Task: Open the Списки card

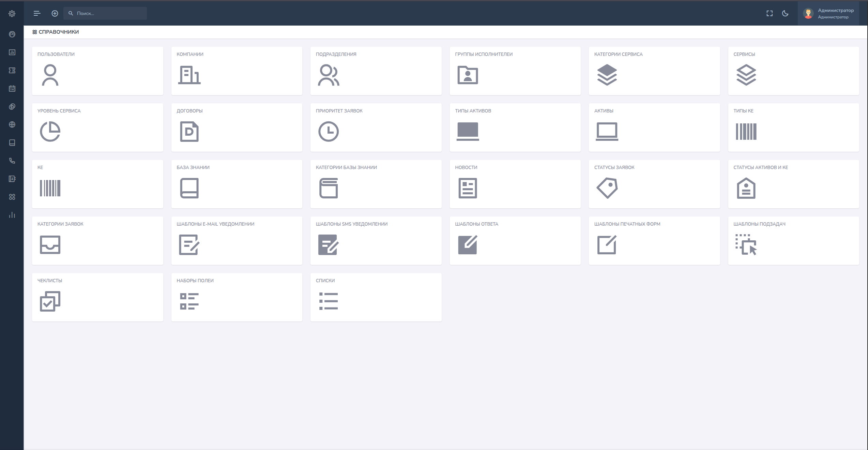Action: (x=376, y=297)
